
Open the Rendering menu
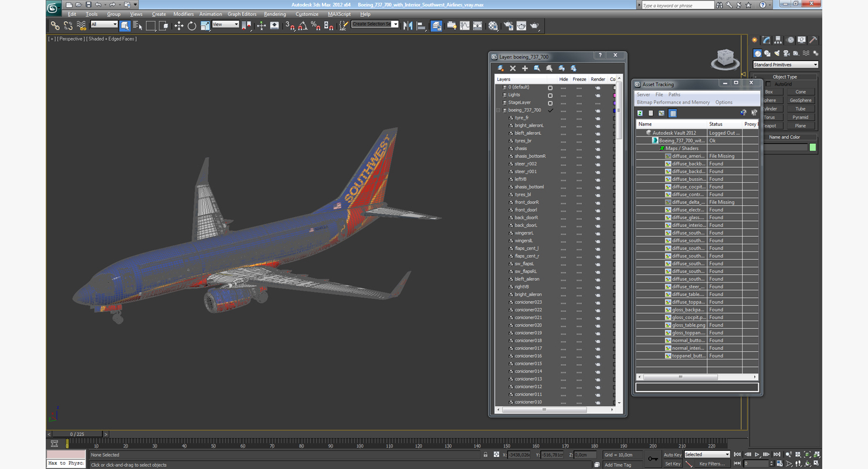click(x=275, y=14)
